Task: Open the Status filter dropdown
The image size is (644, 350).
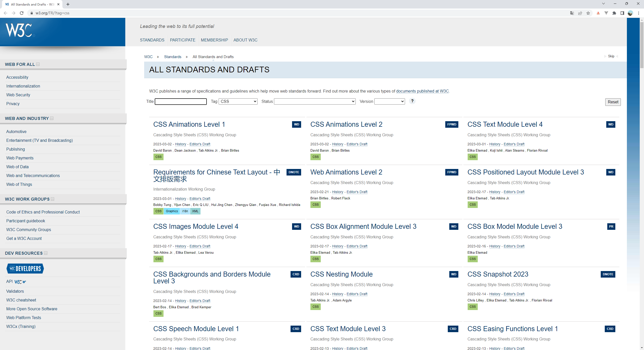Action: point(314,101)
